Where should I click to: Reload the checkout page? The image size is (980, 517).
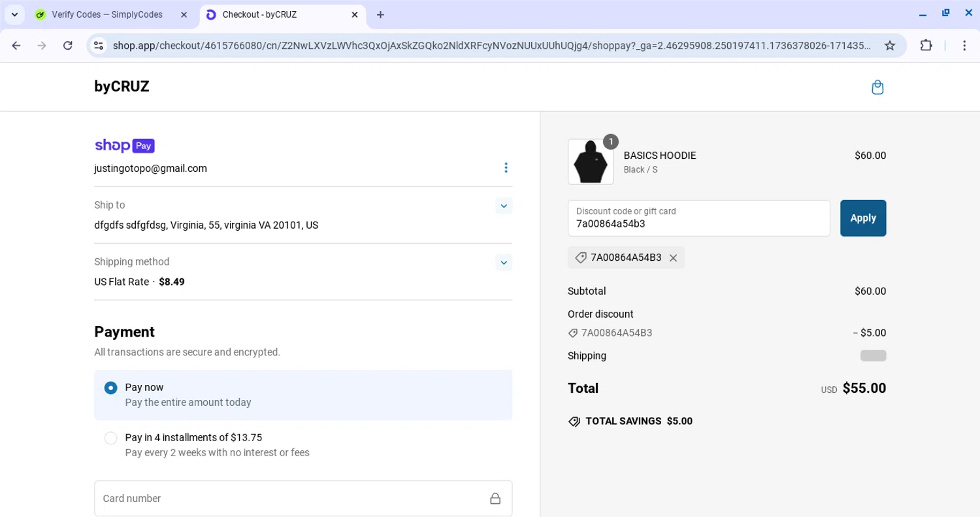click(x=68, y=46)
